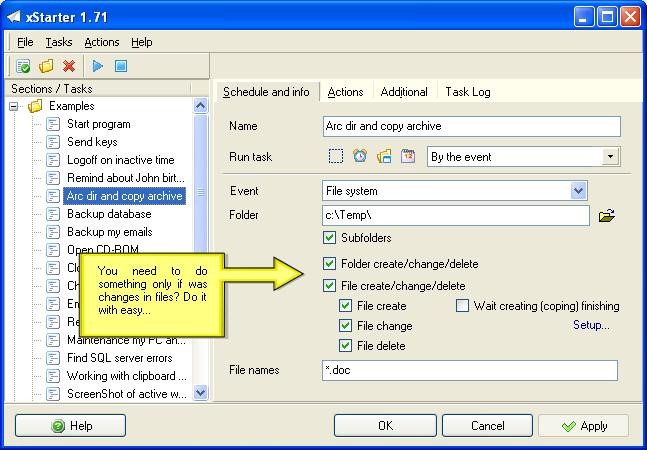Viewport: 647px width, 450px height.
Task: Click the new task toolbar icon
Action: pos(24,66)
